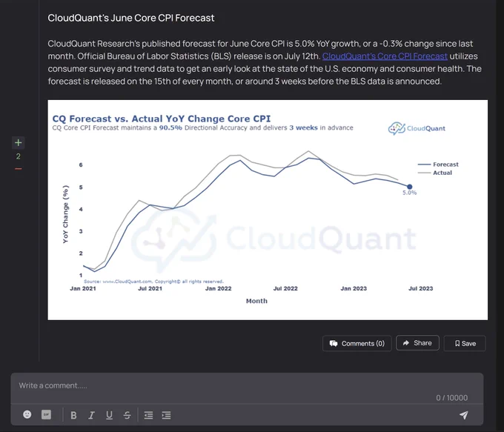
Task: Click the 0 / 10000 character counter
Action: coord(451,398)
